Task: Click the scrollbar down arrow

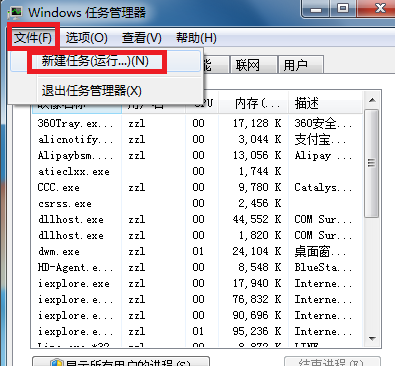Action: 372,339
